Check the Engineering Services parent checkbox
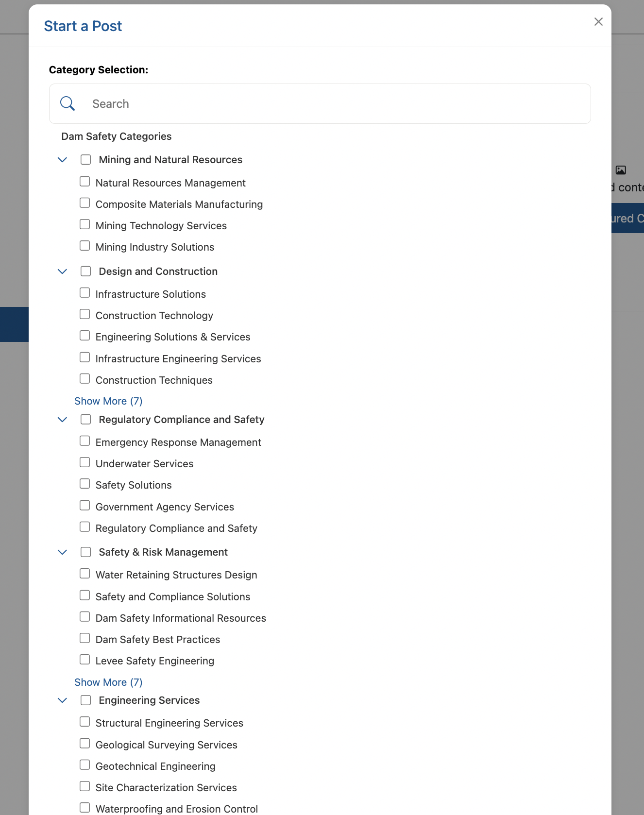Viewport: 644px width, 815px height. (x=86, y=700)
